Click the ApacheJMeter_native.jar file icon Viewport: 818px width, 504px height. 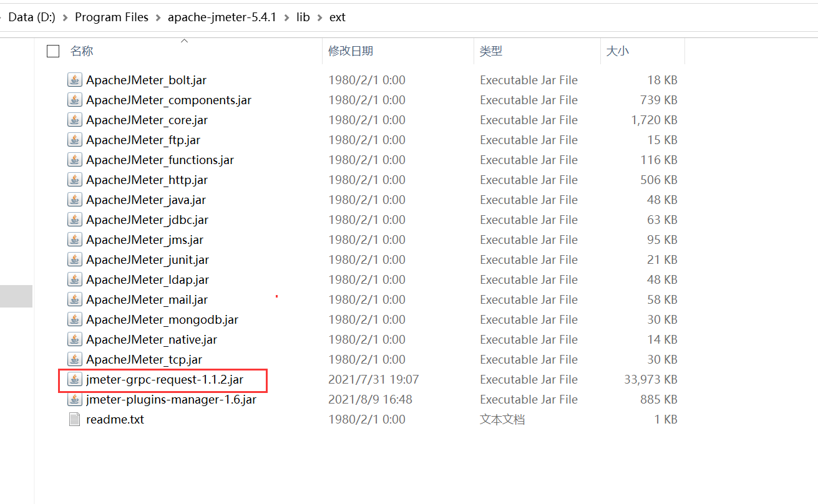point(75,339)
